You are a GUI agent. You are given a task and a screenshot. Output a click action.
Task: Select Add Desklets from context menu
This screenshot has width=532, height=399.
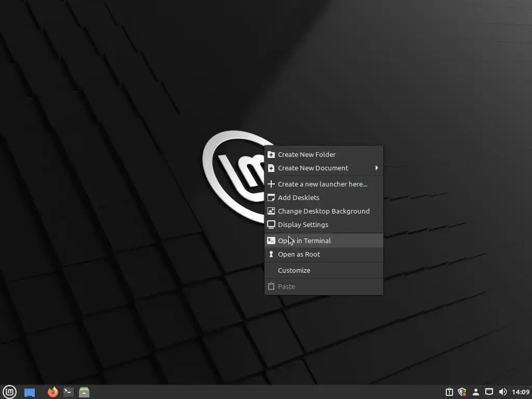[x=324, y=197]
